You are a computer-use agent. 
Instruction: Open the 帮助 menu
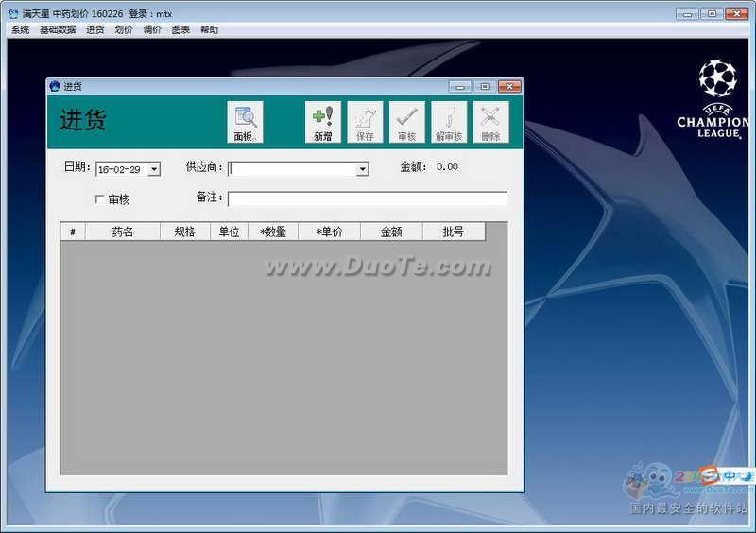[x=209, y=30]
